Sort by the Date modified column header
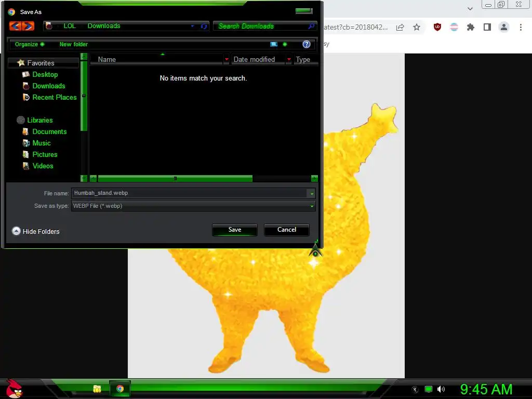The width and height of the screenshot is (532, 399). pos(259,59)
